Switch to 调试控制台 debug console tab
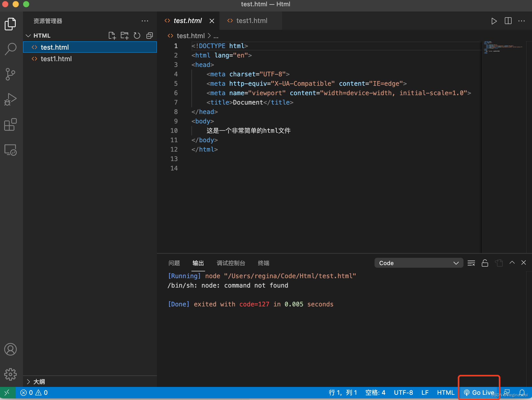 [231, 263]
